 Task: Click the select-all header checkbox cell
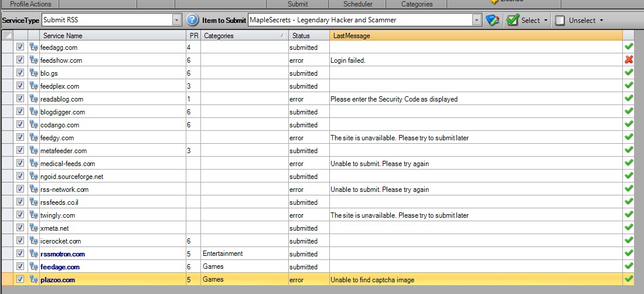point(8,36)
